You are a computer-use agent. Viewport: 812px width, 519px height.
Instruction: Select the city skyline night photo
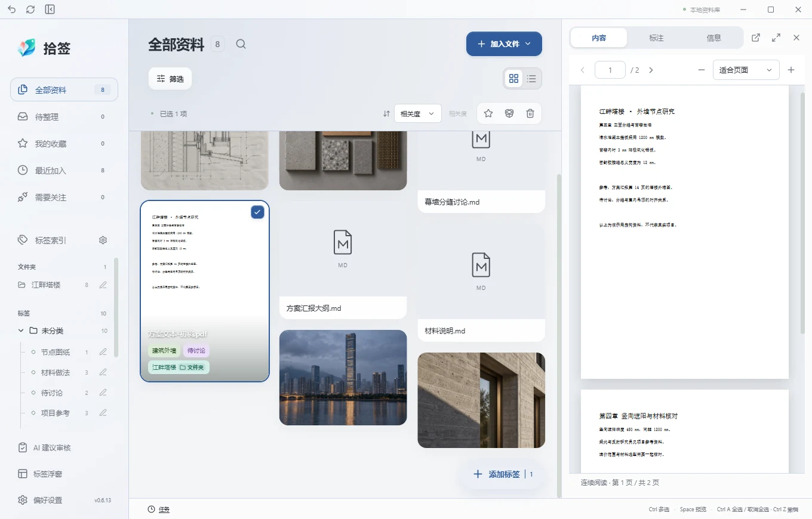pos(343,378)
